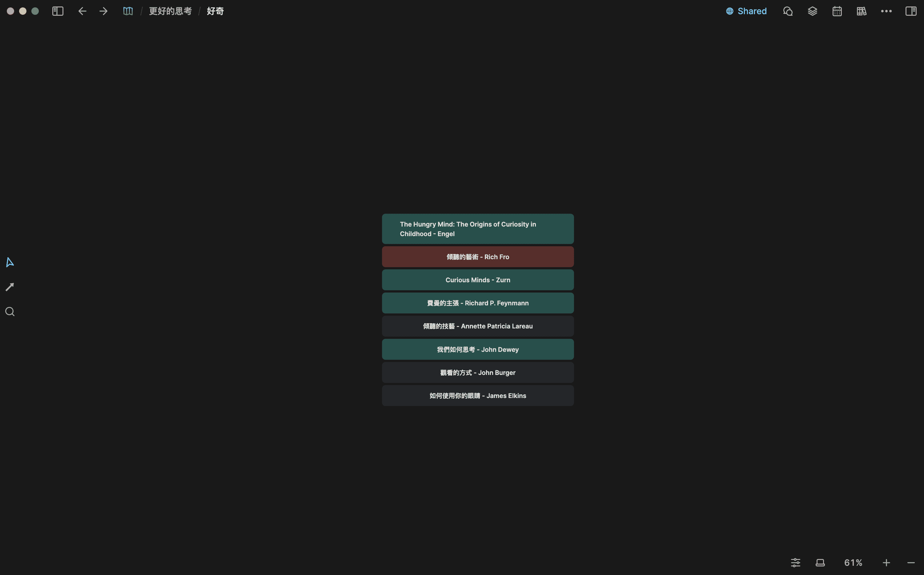This screenshot has height=575, width=924.
Task: Open the 更好的思考 breadcrumb
Action: pyautogui.click(x=170, y=11)
